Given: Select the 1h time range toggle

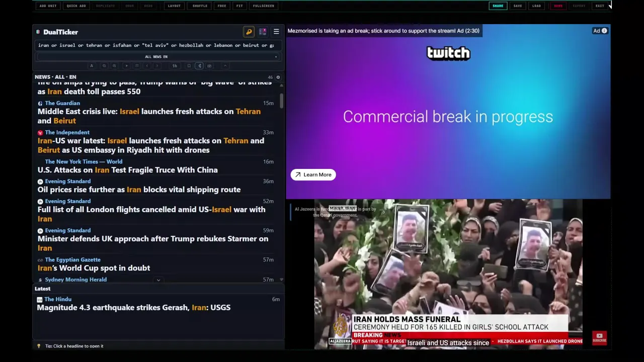Looking at the screenshot, I should (175, 66).
